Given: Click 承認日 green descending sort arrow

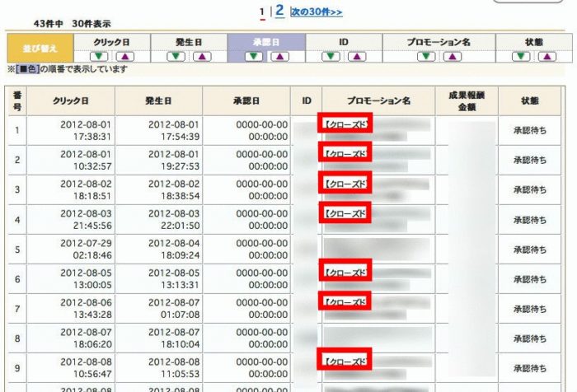Looking at the screenshot, I should (256, 57).
